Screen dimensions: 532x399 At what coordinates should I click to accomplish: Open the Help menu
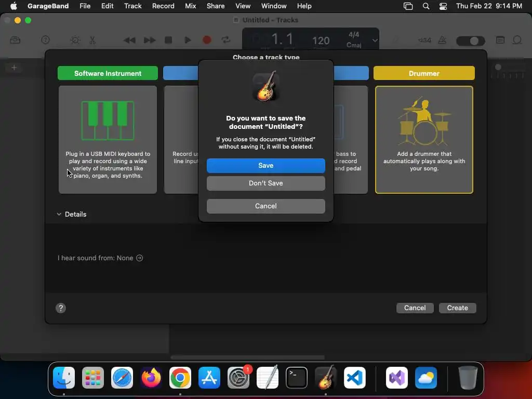pyautogui.click(x=304, y=6)
